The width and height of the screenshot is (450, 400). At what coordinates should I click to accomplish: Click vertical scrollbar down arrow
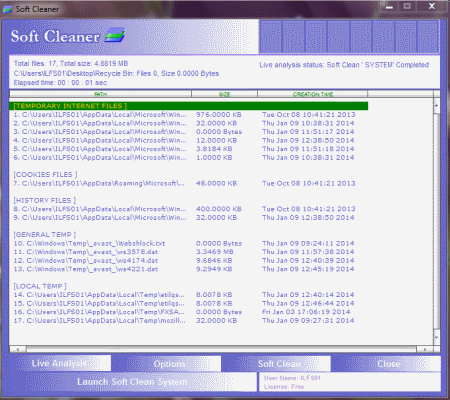click(437, 338)
